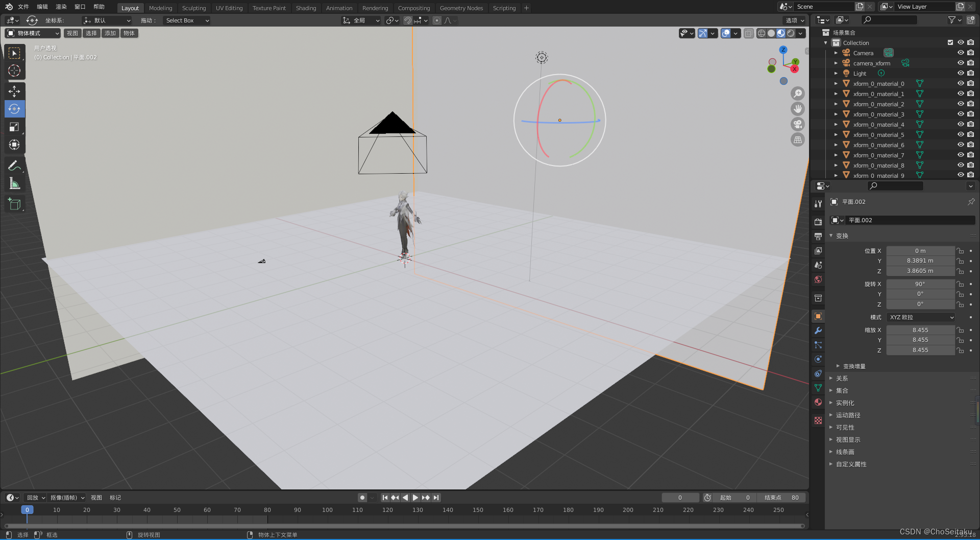Select the Scale tool
980x540 pixels.
pyautogui.click(x=14, y=127)
